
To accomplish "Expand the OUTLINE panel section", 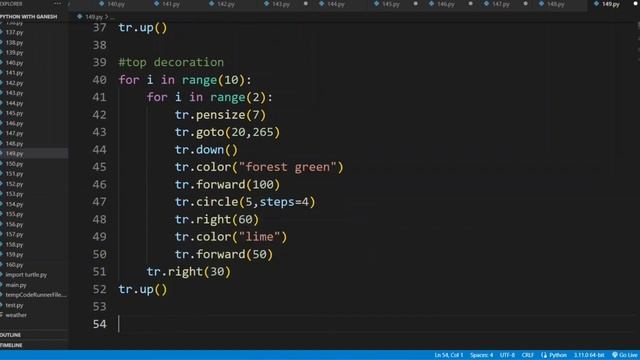I will (11, 335).
